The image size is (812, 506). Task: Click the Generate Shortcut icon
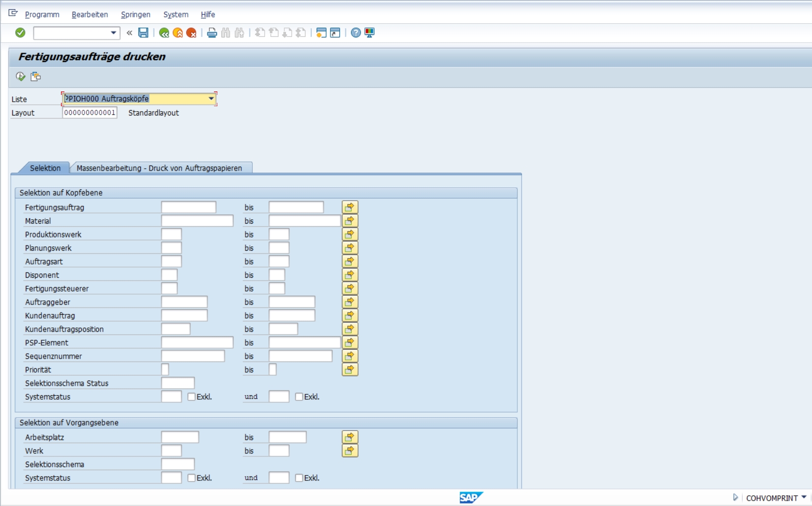pos(335,32)
